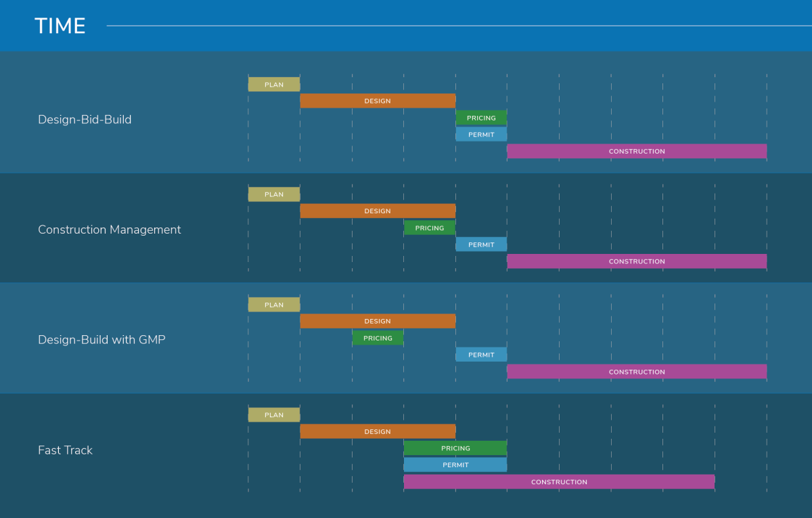
Task: Select the PERMIT bar in Design-Build with GMP
Action: tap(481, 355)
